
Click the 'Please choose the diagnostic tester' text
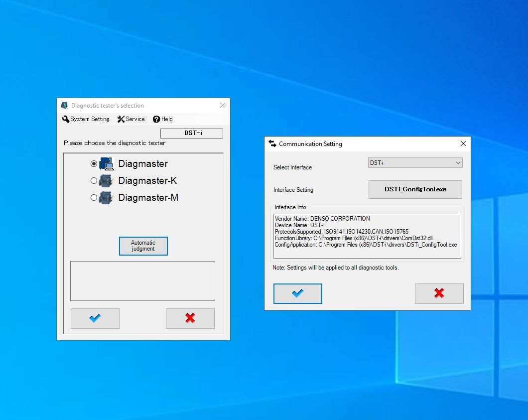(115, 143)
